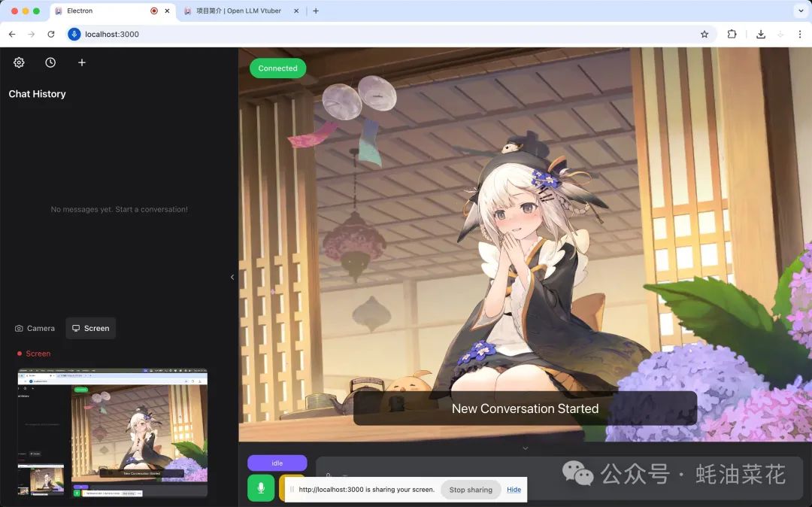Collapse the sidebar with the left chevron
This screenshot has width=812, height=507.
pyautogui.click(x=232, y=277)
